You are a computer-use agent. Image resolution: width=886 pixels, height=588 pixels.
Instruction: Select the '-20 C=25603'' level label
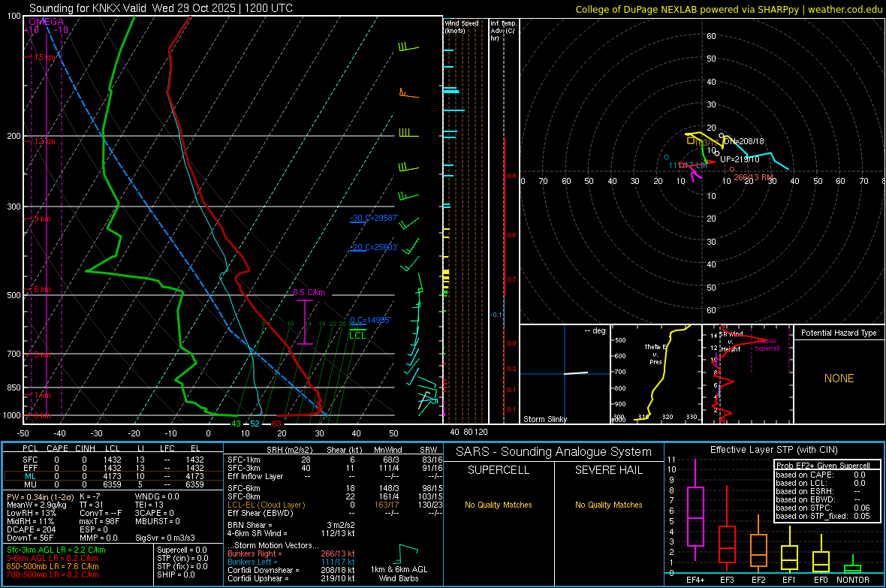(x=374, y=247)
